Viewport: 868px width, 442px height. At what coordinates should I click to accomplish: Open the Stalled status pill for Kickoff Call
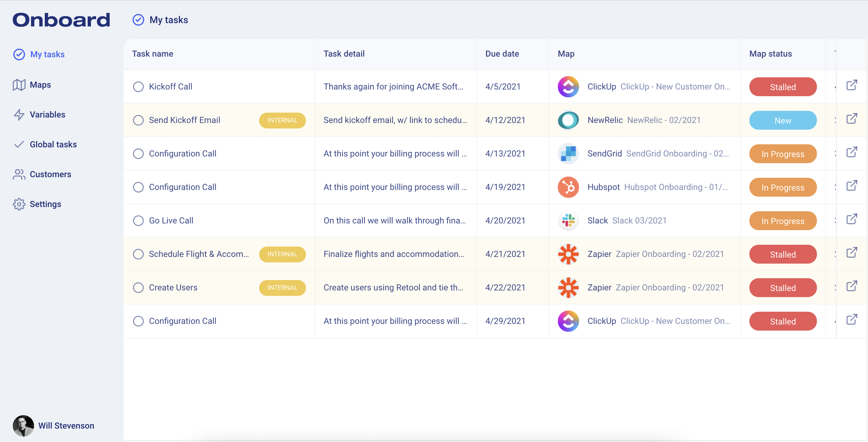[x=783, y=87]
